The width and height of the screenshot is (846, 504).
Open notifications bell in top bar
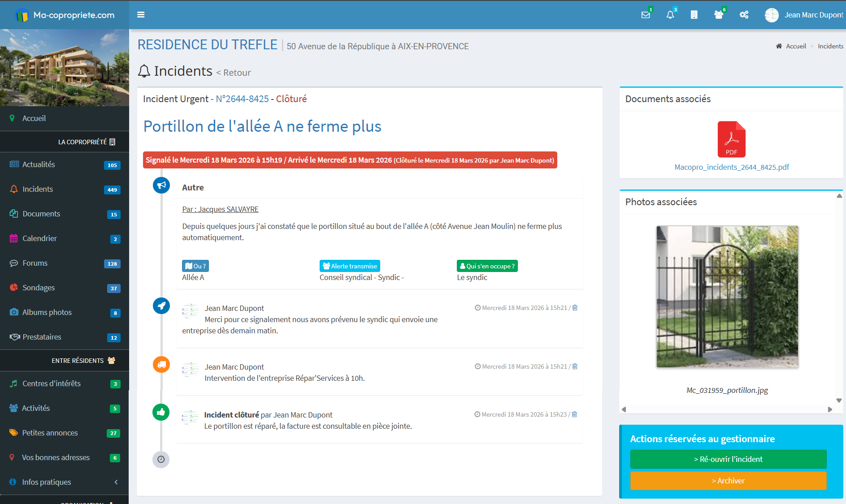(670, 15)
